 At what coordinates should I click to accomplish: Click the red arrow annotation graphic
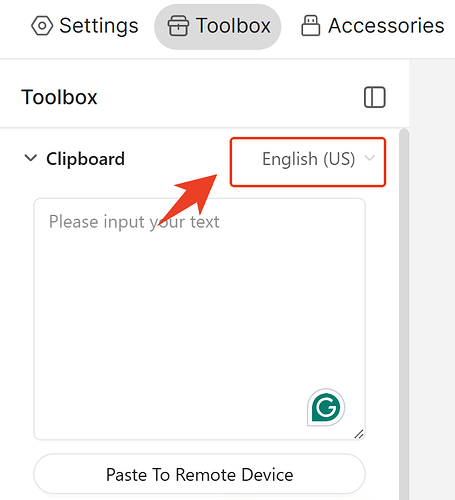(188, 199)
